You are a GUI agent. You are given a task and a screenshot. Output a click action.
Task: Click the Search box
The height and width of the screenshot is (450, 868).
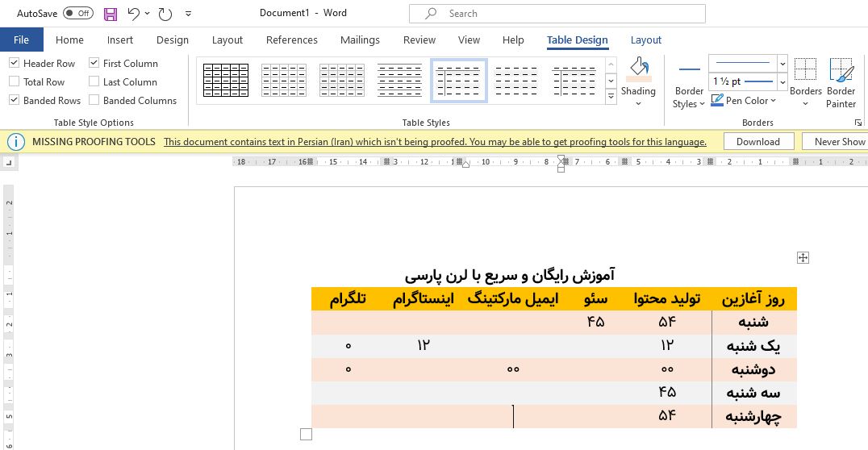[557, 14]
